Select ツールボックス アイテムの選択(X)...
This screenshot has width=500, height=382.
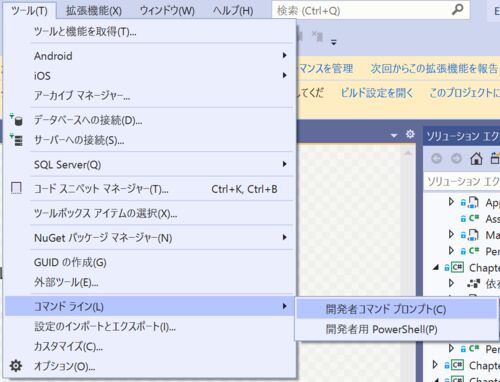149,213
